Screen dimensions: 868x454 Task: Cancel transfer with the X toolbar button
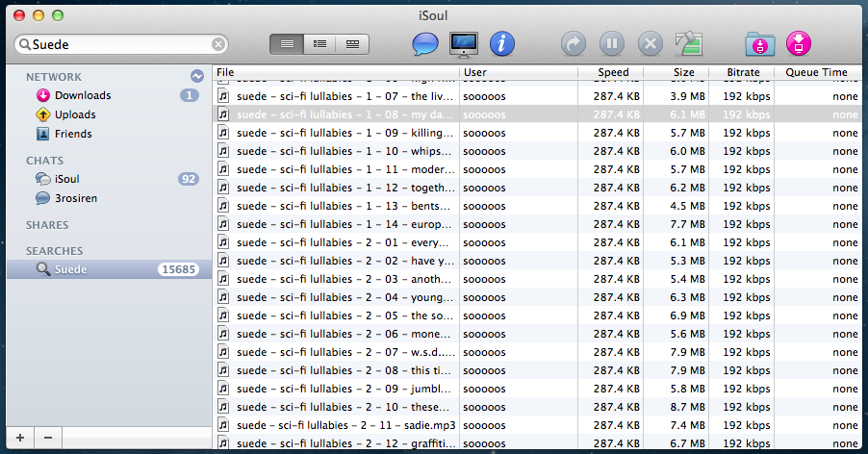[651, 43]
